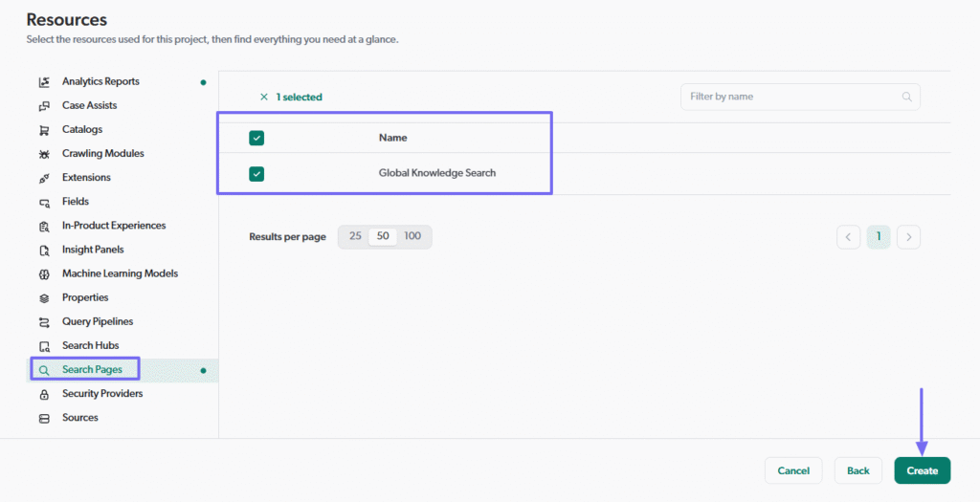980x502 pixels.
Task: Set results per page to 100
Action: 412,236
